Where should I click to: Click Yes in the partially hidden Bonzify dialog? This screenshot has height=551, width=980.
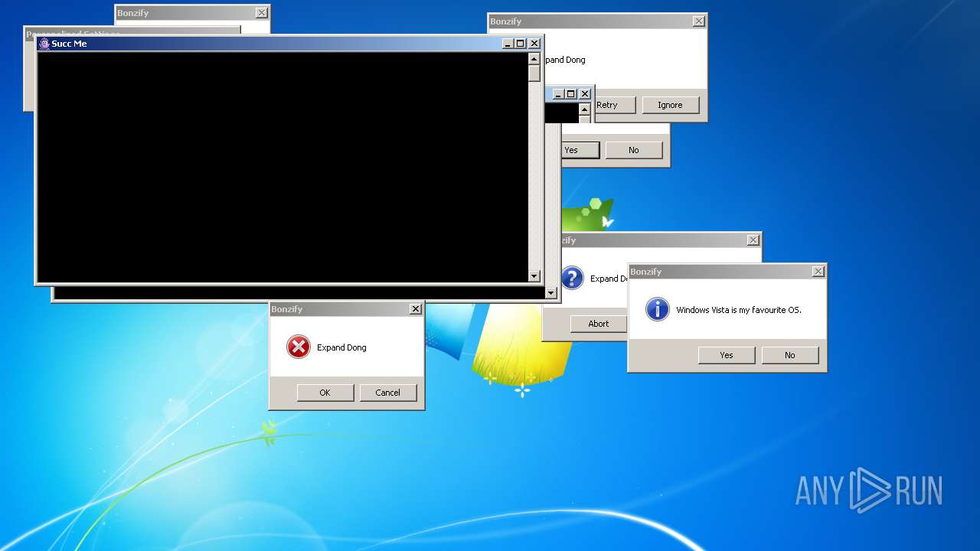(x=579, y=150)
